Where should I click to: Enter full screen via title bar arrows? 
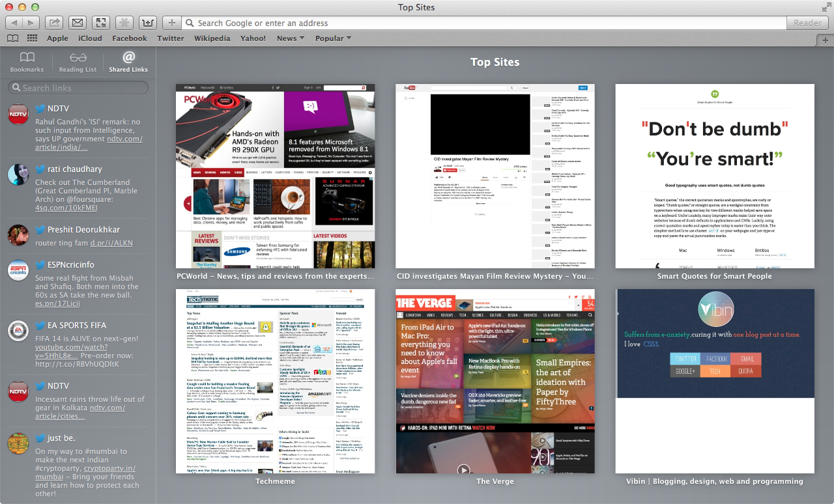(826, 7)
